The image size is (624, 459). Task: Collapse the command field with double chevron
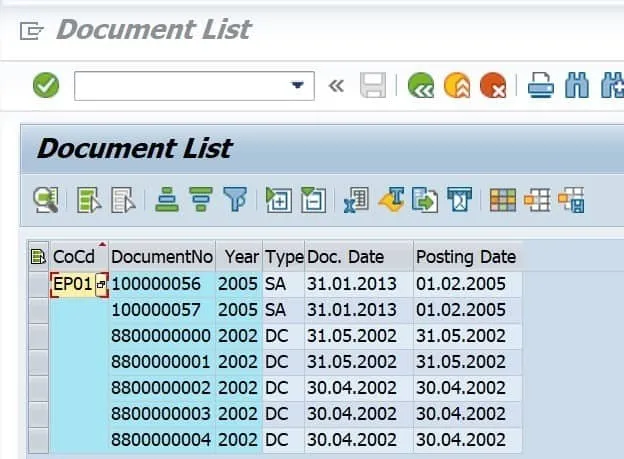pyautogui.click(x=336, y=86)
